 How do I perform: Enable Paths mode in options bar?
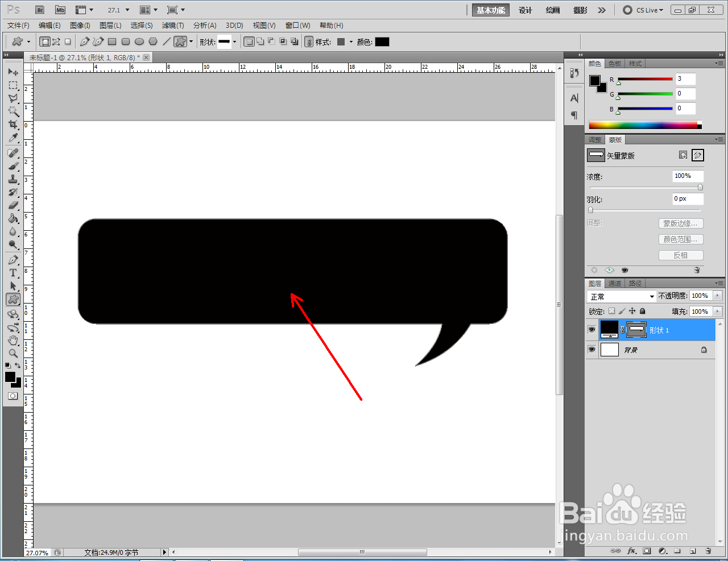coord(56,41)
